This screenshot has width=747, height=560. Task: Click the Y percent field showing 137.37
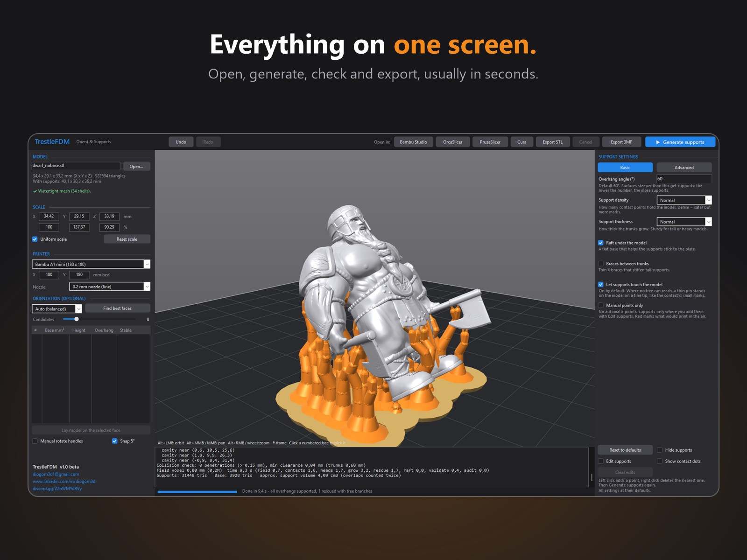(79, 227)
